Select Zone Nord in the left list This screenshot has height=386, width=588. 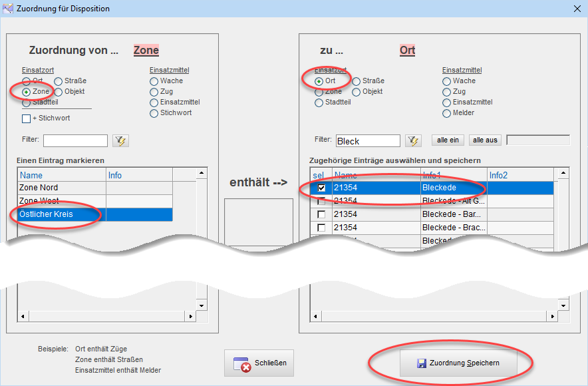(39, 188)
